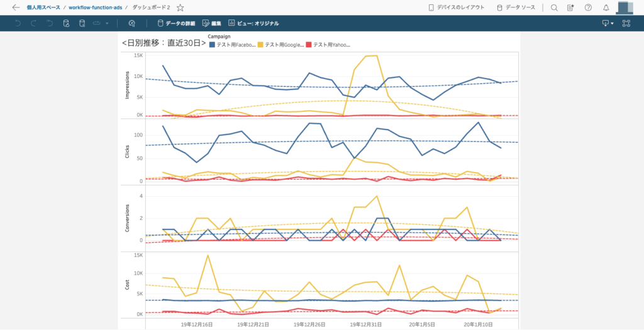Click the Data Guide gauge icon

131,23
